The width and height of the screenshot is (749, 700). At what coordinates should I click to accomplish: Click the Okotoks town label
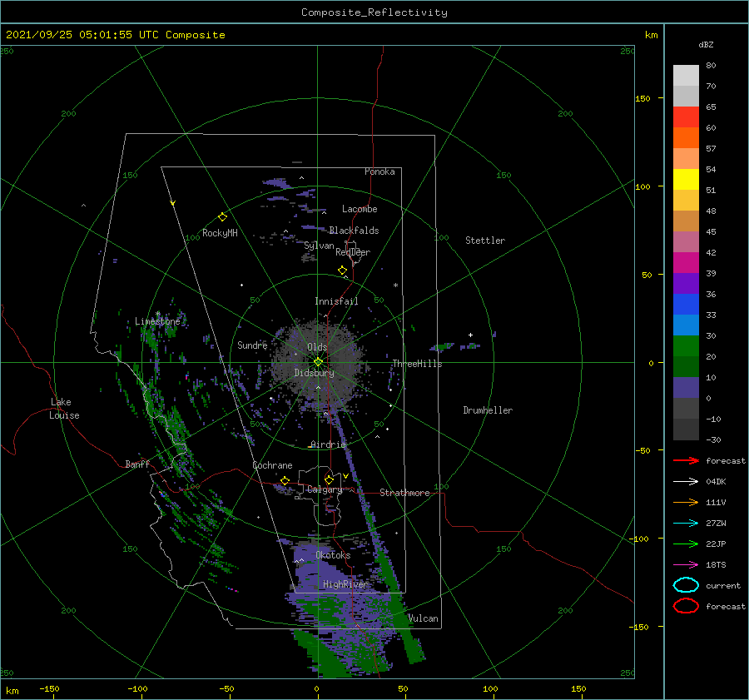point(333,555)
